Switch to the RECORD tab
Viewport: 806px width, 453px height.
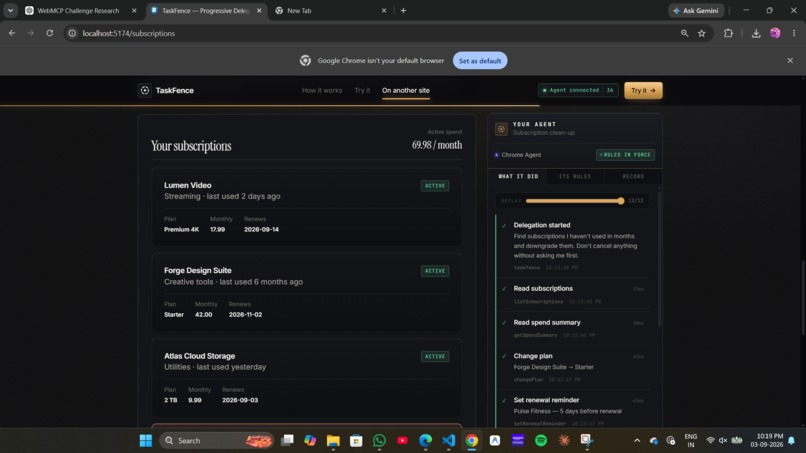click(633, 176)
